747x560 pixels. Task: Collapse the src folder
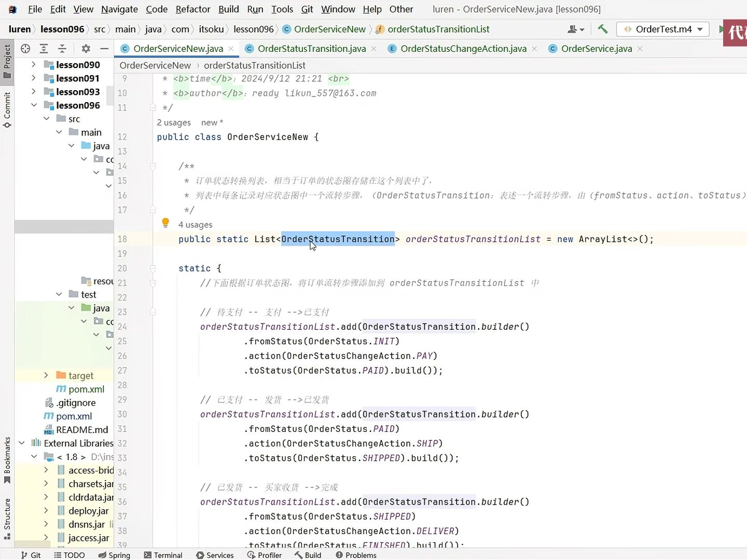point(46,118)
